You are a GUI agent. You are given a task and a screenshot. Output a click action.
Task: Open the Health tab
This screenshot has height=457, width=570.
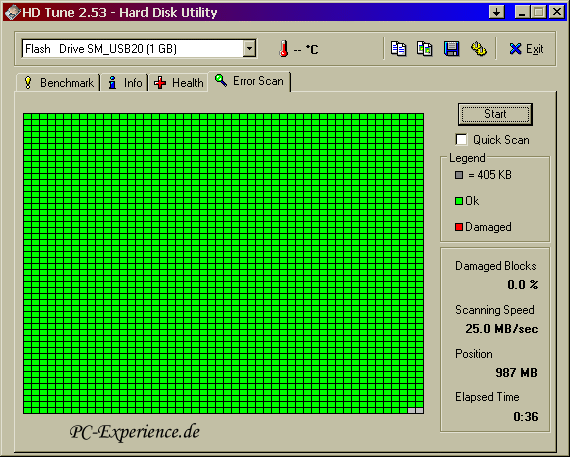coord(178,83)
